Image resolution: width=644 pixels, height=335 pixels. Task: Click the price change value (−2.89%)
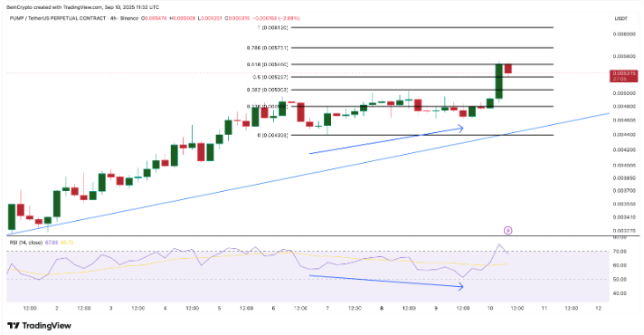tap(289, 18)
